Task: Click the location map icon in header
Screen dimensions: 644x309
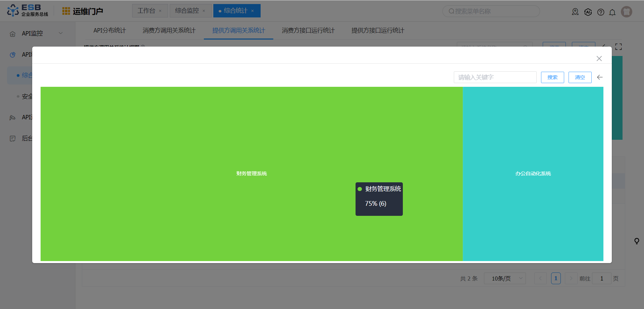Action: click(x=575, y=12)
